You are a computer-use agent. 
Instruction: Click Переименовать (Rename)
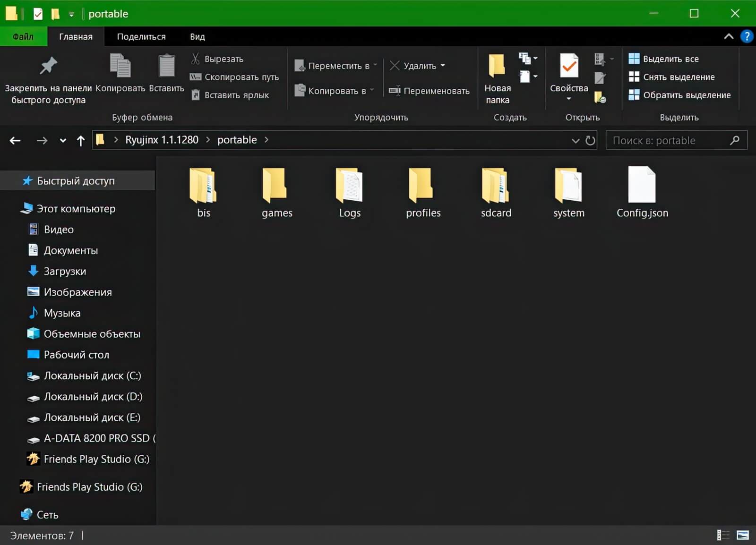(x=429, y=91)
